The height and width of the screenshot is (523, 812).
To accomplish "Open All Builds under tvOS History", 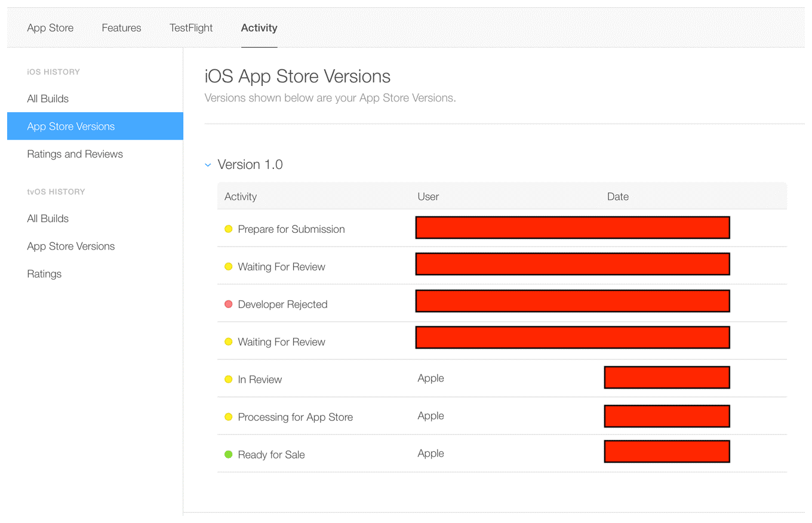I will (48, 219).
